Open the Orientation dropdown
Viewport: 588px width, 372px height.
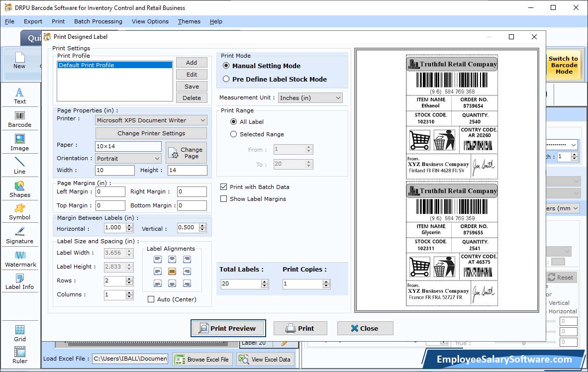coord(128,159)
